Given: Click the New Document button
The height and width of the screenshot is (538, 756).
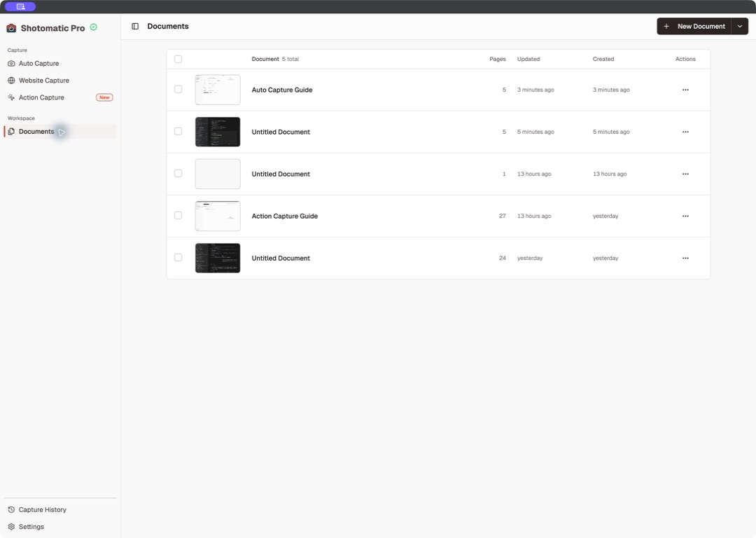Looking at the screenshot, I should [x=694, y=26].
